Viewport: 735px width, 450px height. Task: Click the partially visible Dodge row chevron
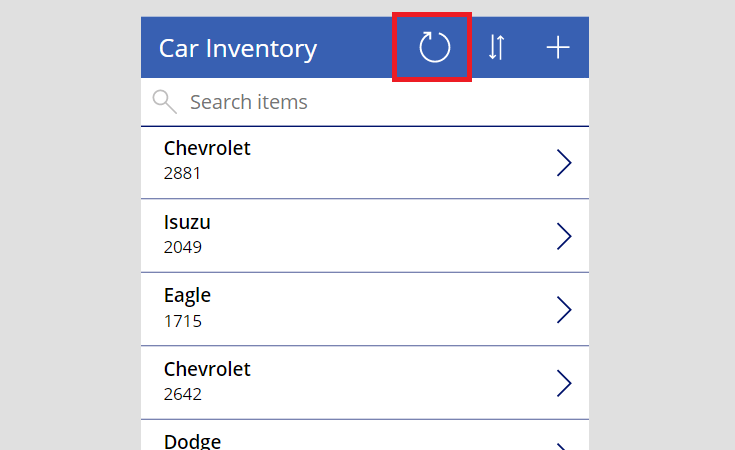(564, 446)
